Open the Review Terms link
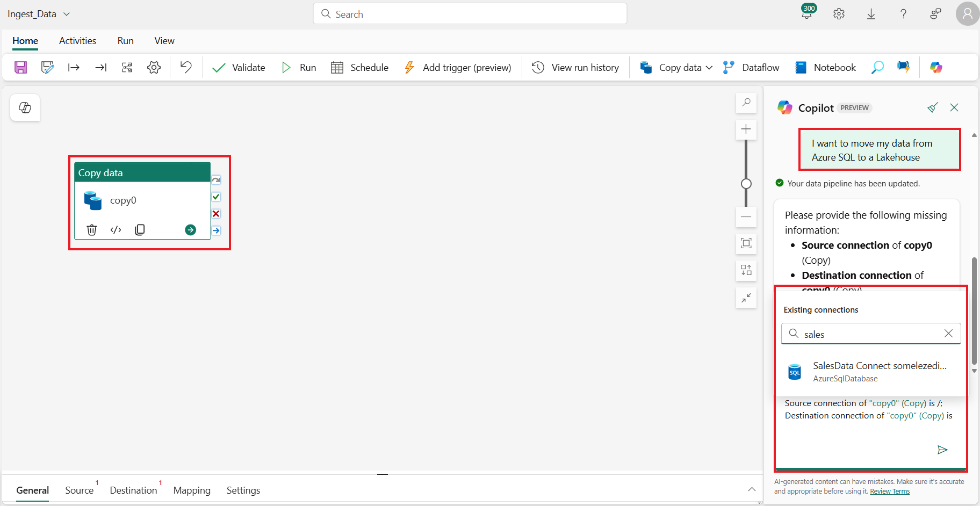This screenshot has width=980, height=506. (x=890, y=491)
